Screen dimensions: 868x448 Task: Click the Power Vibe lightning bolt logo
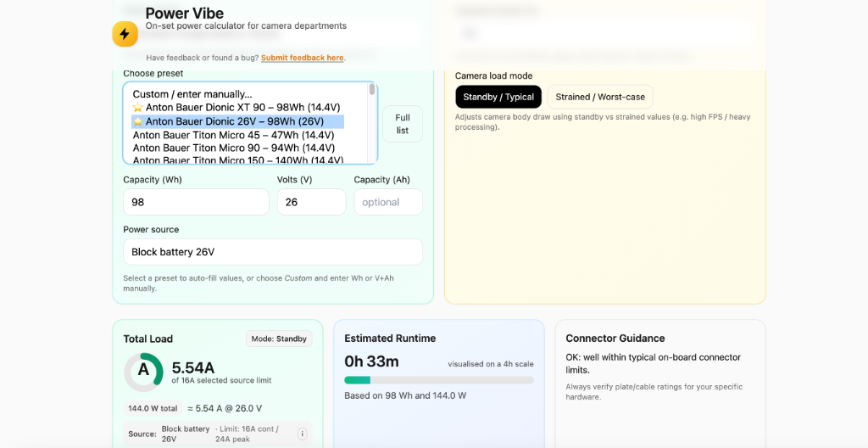click(125, 34)
